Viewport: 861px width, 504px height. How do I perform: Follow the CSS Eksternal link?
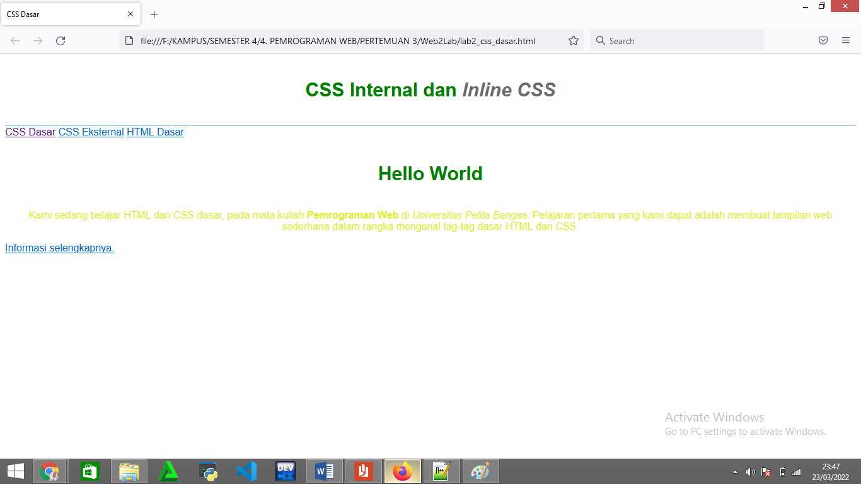point(91,132)
